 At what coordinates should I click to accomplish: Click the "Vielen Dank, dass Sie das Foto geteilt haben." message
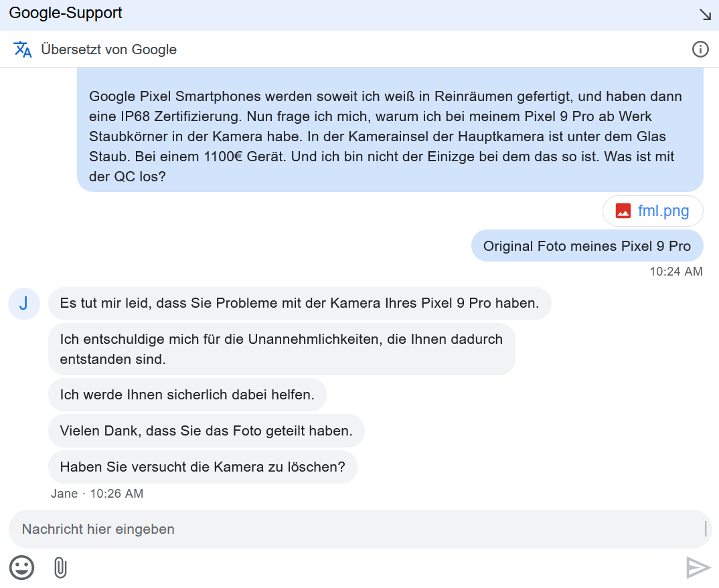(206, 431)
